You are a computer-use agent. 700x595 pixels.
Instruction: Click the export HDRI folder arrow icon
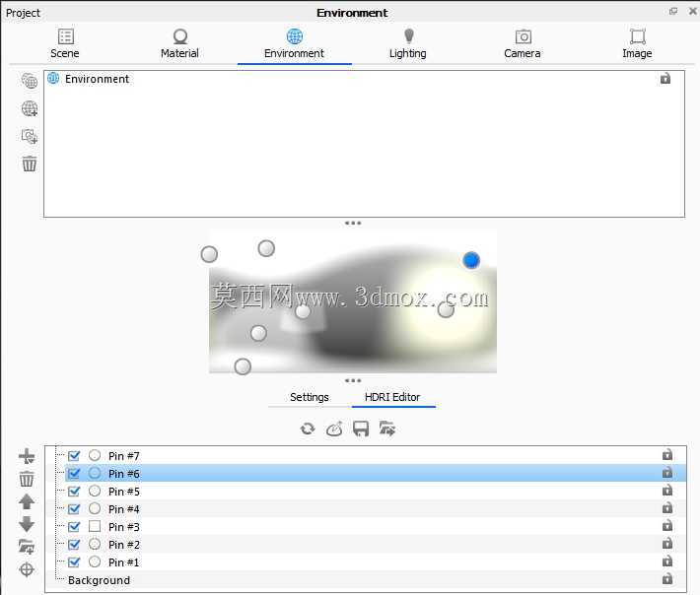click(x=387, y=429)
